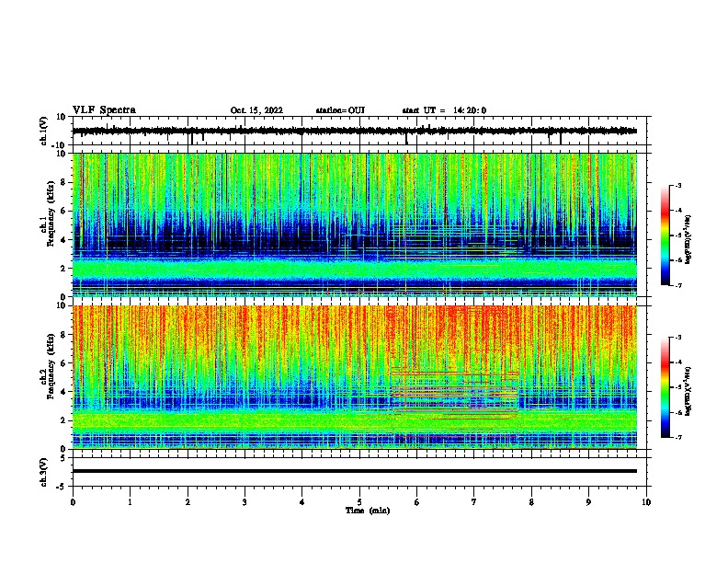This screenshot has width=728, height=563.
Task: Click the "8" kHz tick on ch.1 spectrogram axis
Action: tap(63, 182)
